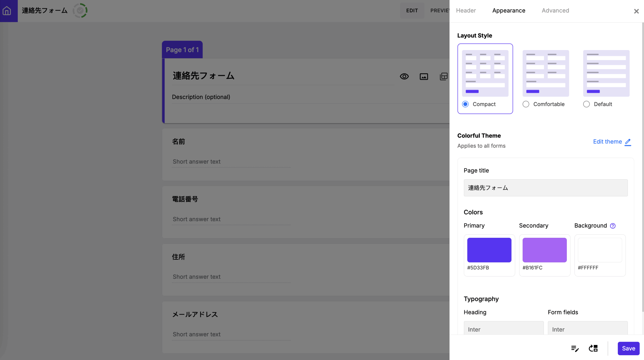Screen dimensions: 644x360
Task: Open the edit fields icon at the bottom toolbar
Action: pyautogui.click(x=575, y=348)
